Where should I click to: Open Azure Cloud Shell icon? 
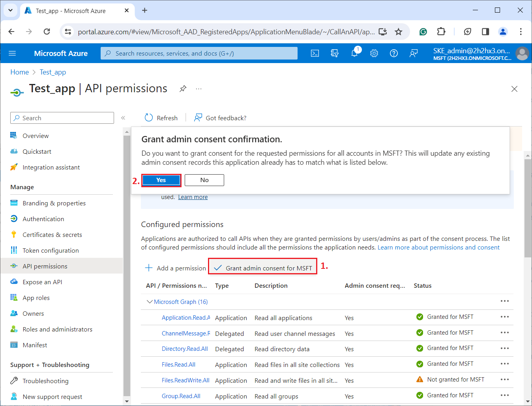(315, 53)
